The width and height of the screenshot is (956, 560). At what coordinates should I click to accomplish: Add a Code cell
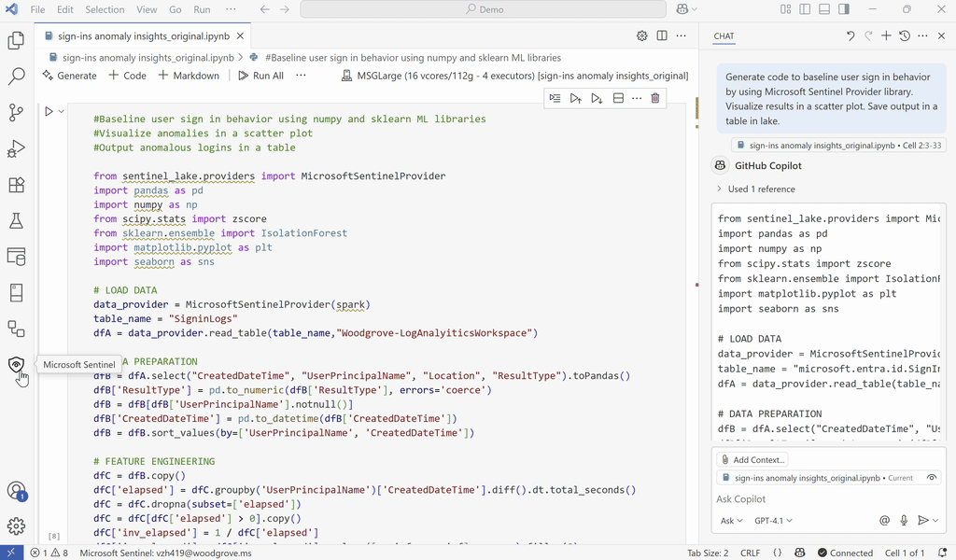(x=127, y=76)
